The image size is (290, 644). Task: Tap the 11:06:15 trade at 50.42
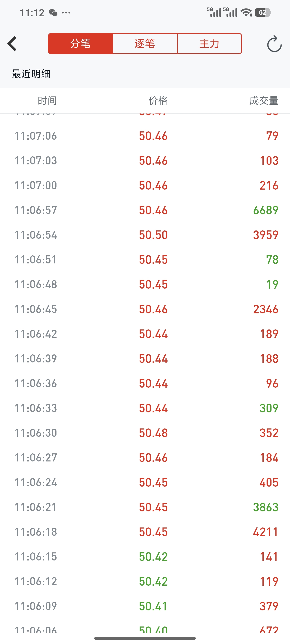pyautogui.click(x=145, y=556)
